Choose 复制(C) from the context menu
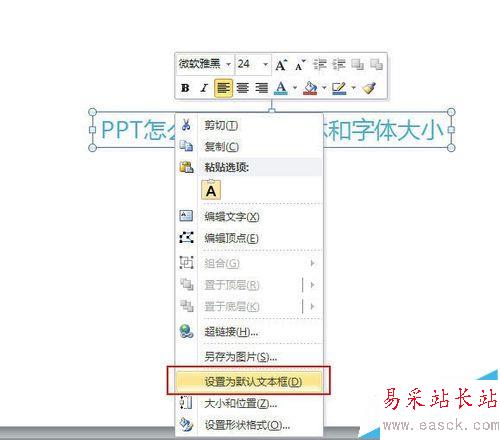 (x=249, y=147)
